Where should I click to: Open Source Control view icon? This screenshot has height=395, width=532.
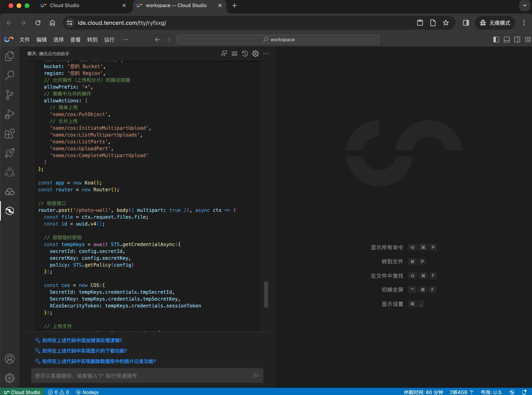click(9, 95)
